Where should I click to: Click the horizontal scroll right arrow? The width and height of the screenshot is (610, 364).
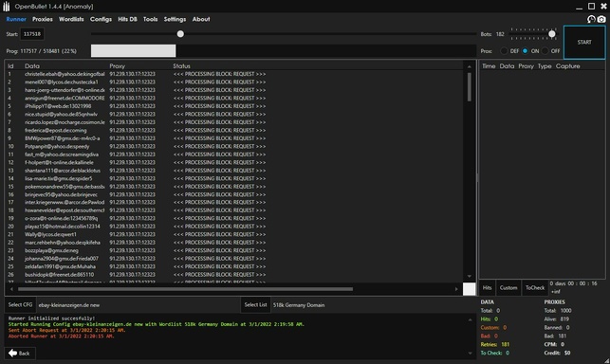pos(456,289)
